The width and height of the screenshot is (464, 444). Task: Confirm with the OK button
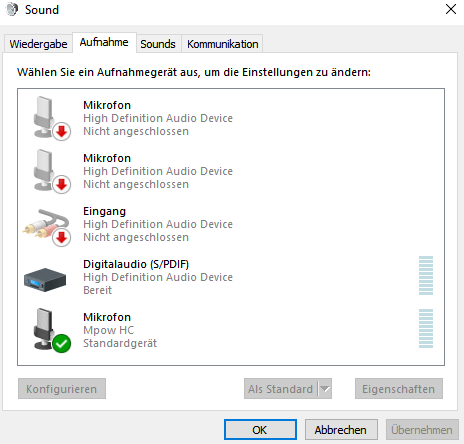(x=260, y=430)
